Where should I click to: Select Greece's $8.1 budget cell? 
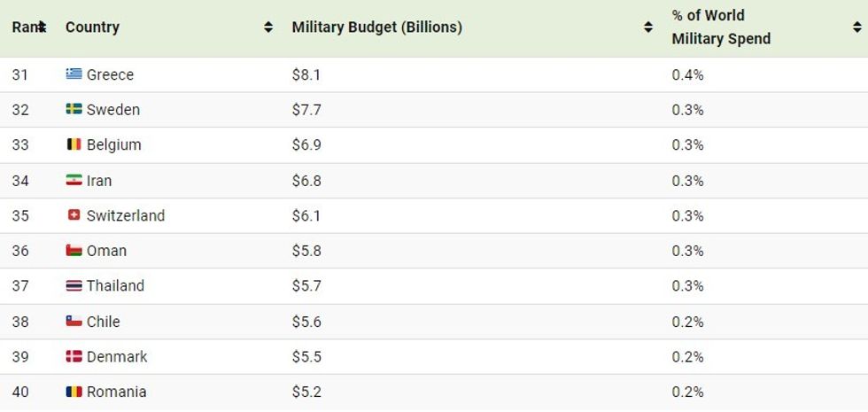coord(306,74)
